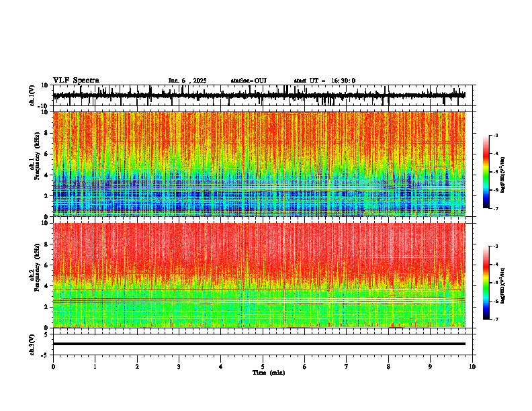Click time axis tick label "3"

pyautogui.click(x=179, y=367)
